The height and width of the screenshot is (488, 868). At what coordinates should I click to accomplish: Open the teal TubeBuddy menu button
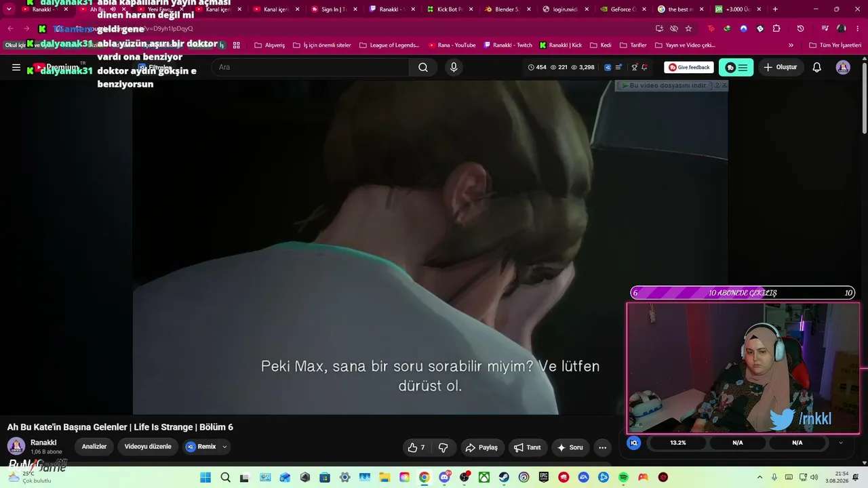[x=736, y=67]
